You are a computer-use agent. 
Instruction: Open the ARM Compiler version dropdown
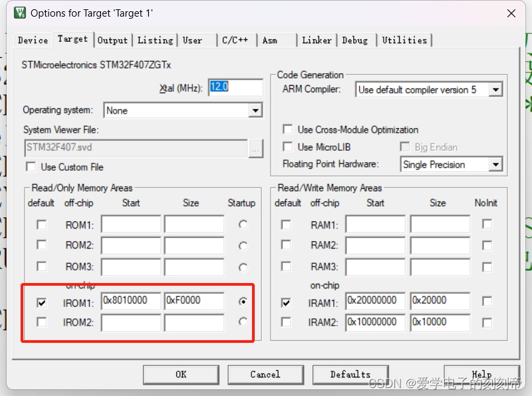point(429,90)
